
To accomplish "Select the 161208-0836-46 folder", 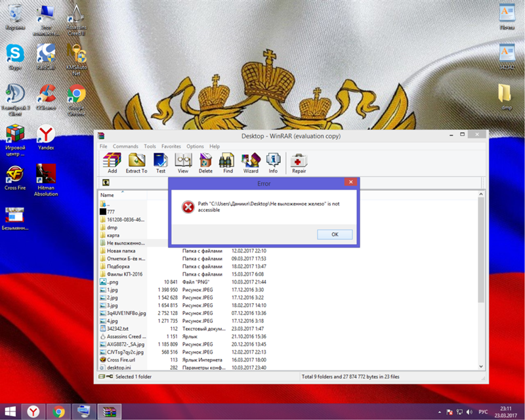I will coord(123,220).
